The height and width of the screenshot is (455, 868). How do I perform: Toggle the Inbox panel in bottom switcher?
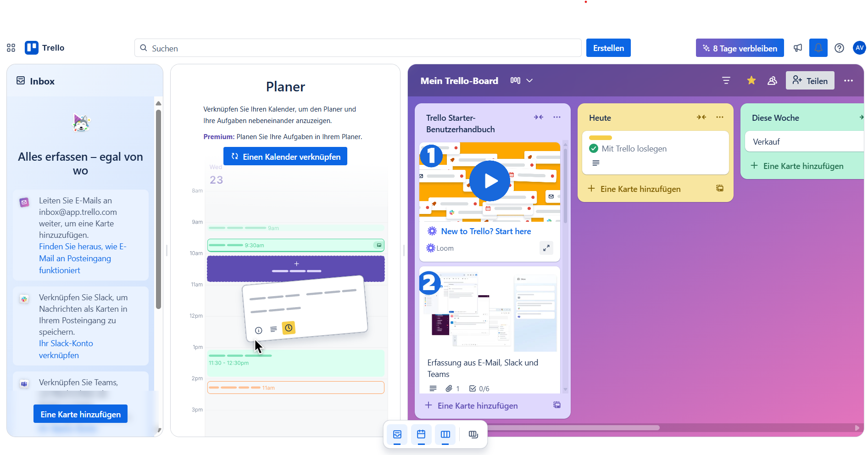point(397,434)
